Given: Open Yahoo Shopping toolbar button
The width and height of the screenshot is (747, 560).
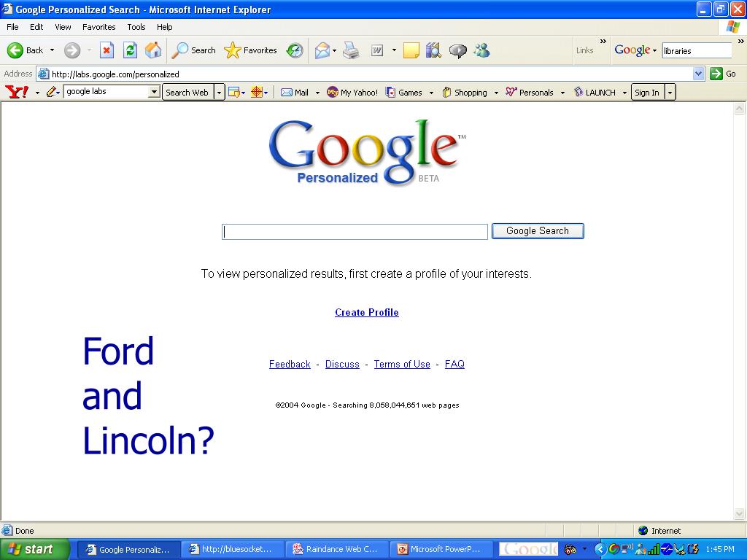Looking at the screenshot, I should point(465,93).
